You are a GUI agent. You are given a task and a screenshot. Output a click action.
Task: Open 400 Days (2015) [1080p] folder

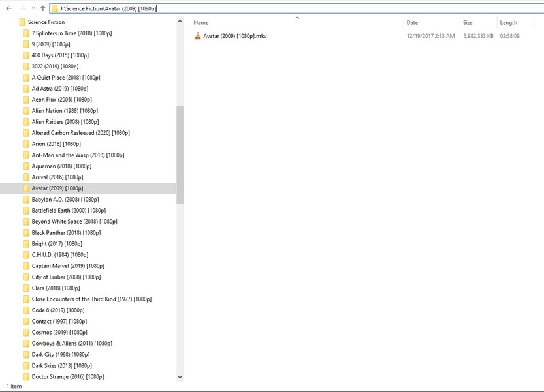(60, 55)
